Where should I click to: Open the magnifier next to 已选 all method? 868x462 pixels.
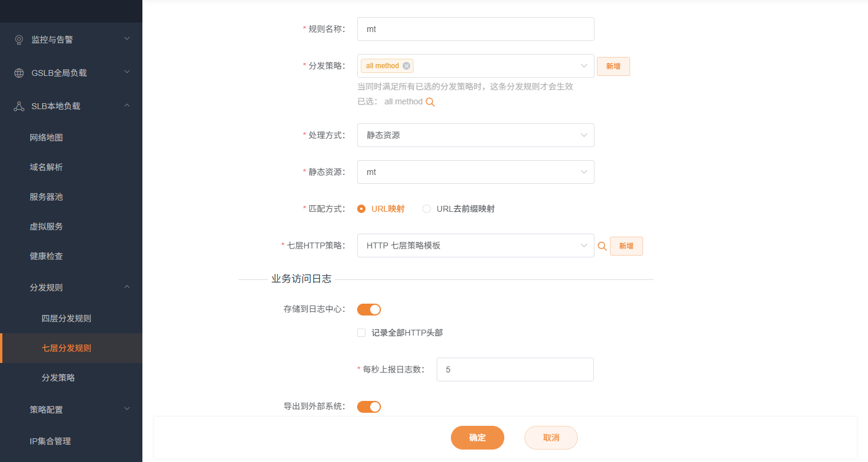tap(430, 101)
